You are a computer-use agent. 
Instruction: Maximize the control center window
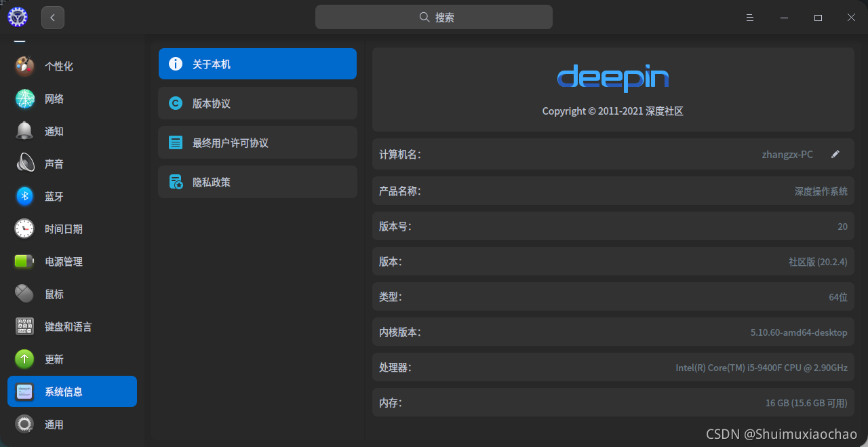(x=818, y=18)
